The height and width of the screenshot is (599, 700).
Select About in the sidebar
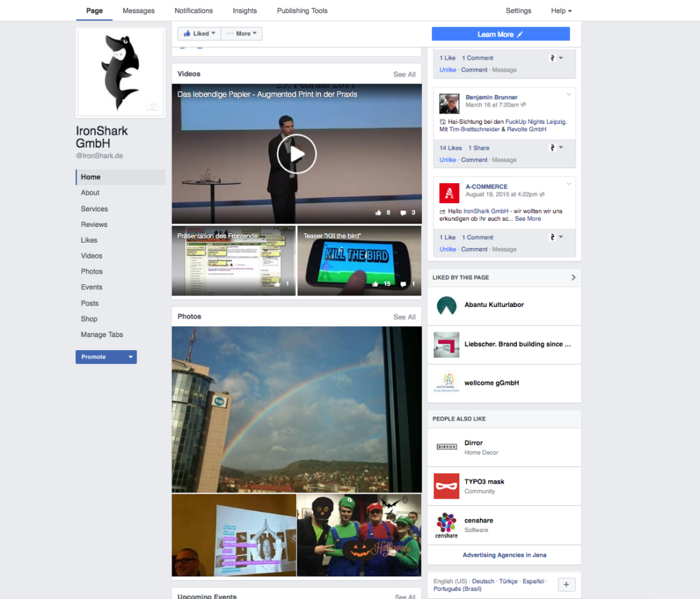90,193
